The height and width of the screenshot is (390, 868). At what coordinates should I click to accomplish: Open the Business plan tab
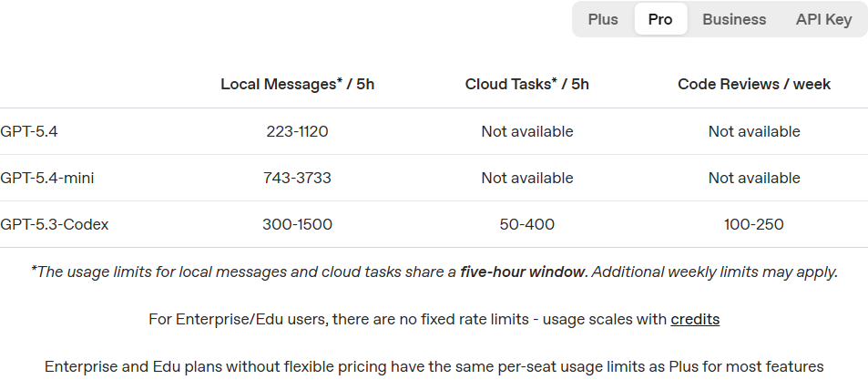tap(734, 19)
